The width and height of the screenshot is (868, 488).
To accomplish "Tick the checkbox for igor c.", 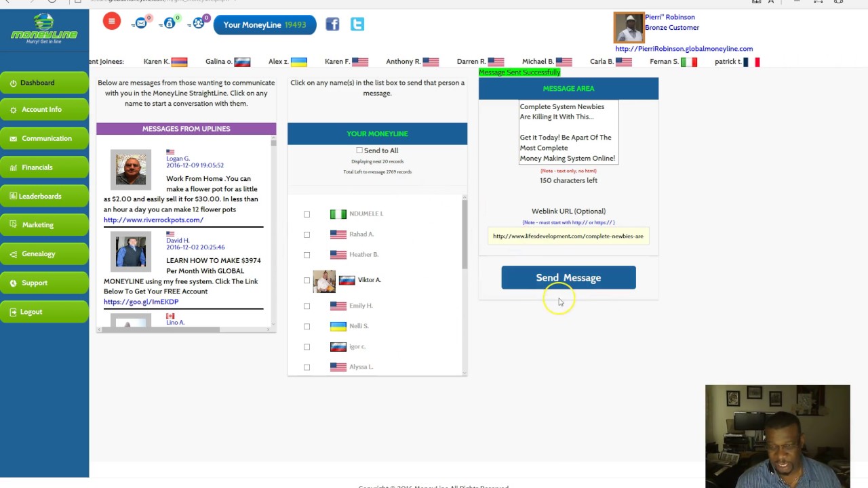I will pyautogui.click(x=307, y=347).
